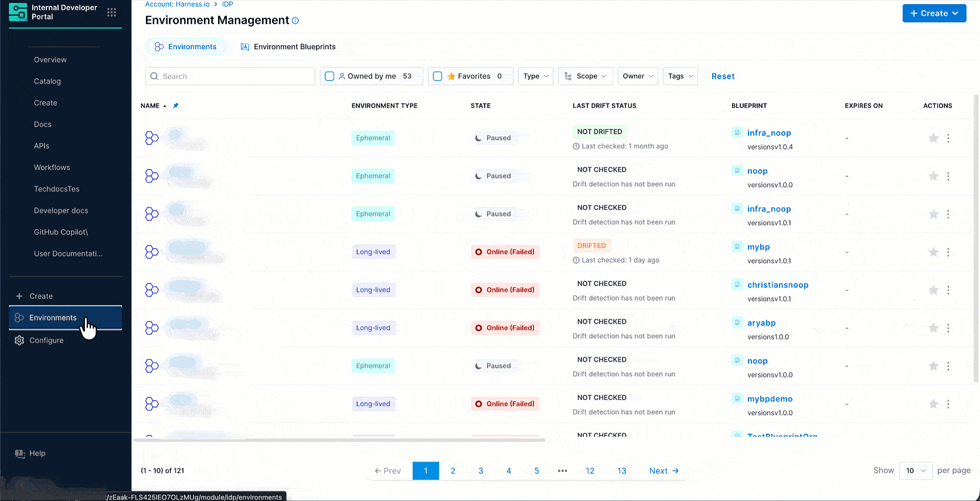Image resolution: width=980 pixels, height=501 pixels.
Task: Select Catalog in the sidebar menu
Action: pyautogui.click(x=47, y=81)
